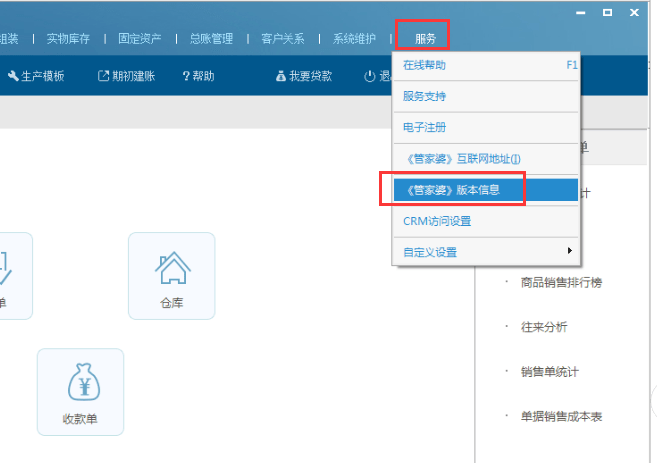Open the 帮助 toolbar item
Viewport: 657px width, 463px height.
pos(199,76)
